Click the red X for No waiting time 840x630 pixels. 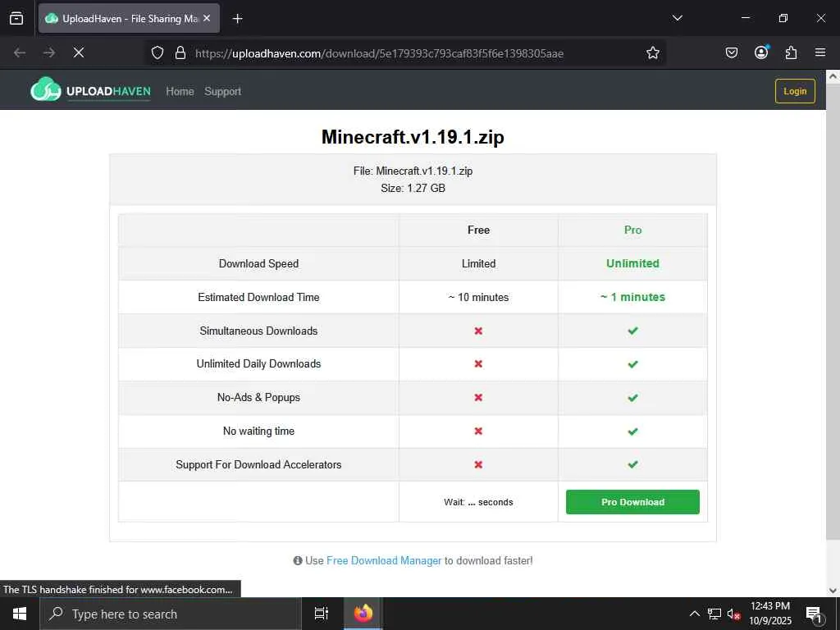click(x=478, y=431)
